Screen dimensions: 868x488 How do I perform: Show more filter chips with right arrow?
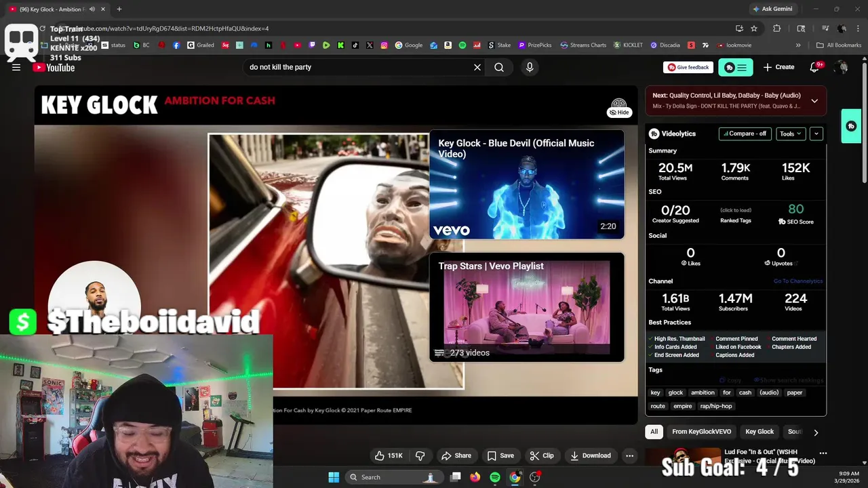click(816, 432)
